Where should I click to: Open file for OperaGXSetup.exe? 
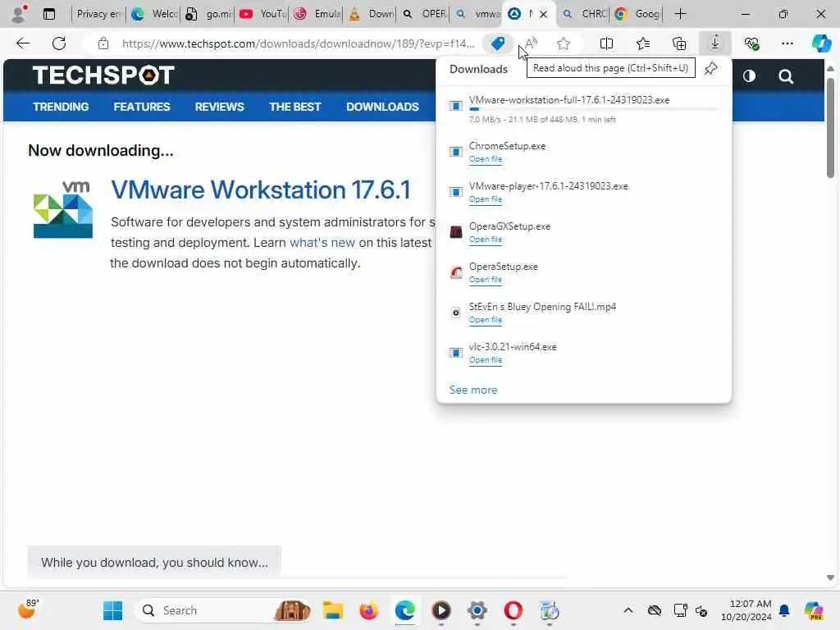pos(486,240)
